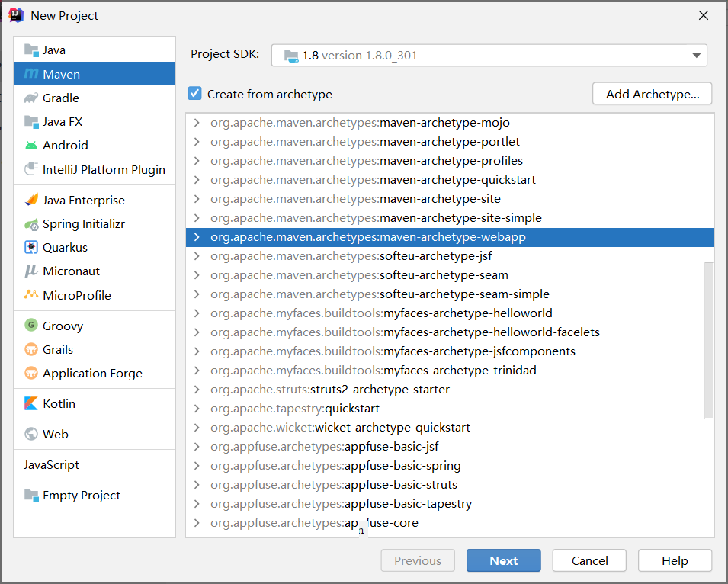The image size is (728, 584).
Task: Click the Web globe icon
Action: pos(31,434)
